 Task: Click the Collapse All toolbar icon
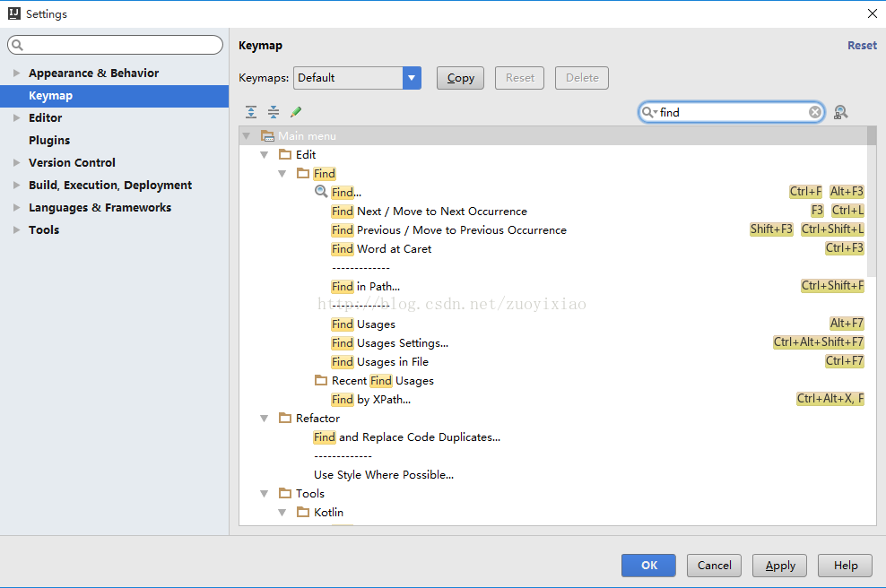274,112
